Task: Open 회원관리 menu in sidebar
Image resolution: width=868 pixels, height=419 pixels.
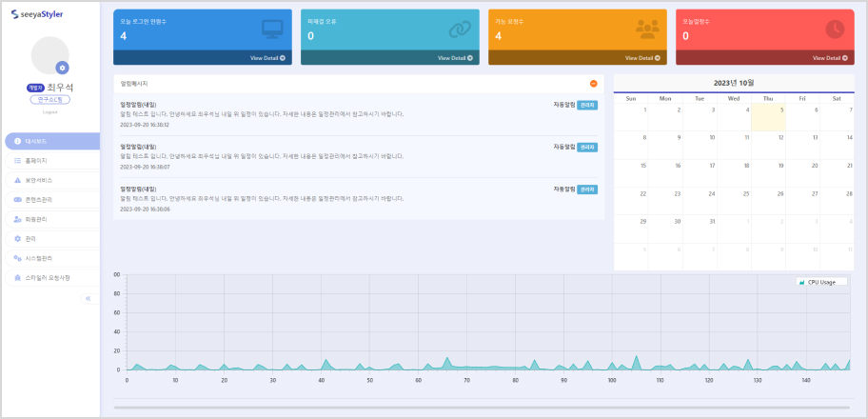Action: point(52,219)
